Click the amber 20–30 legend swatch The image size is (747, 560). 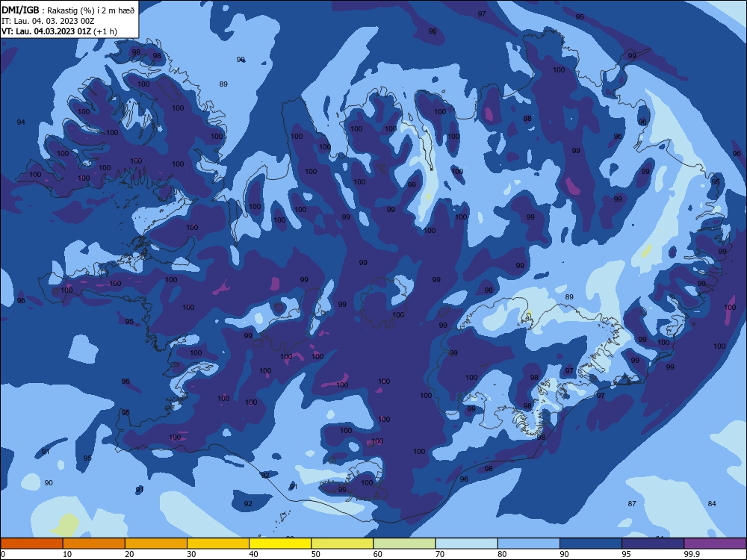click(x=156, y=544)
